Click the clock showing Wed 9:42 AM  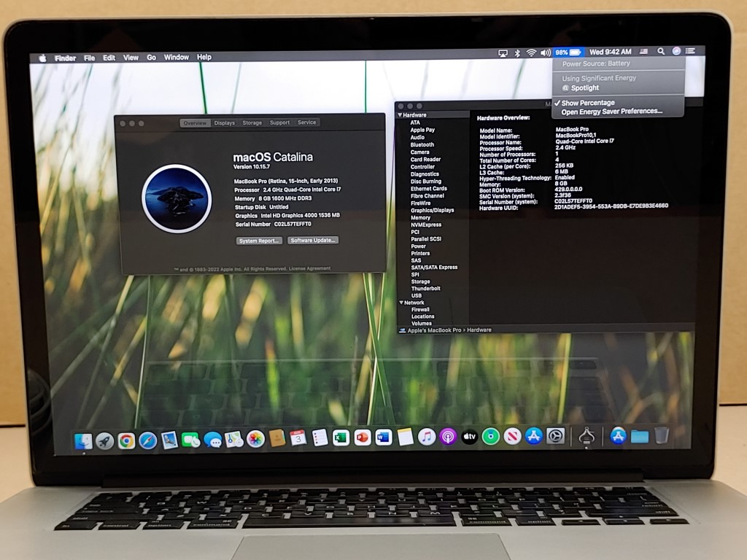point(611,52)
